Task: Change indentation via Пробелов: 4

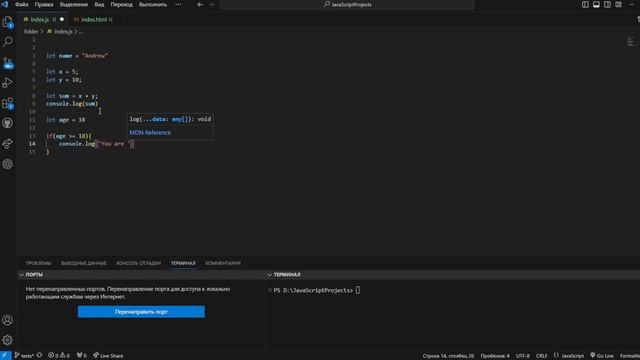Action: [495, 356]
